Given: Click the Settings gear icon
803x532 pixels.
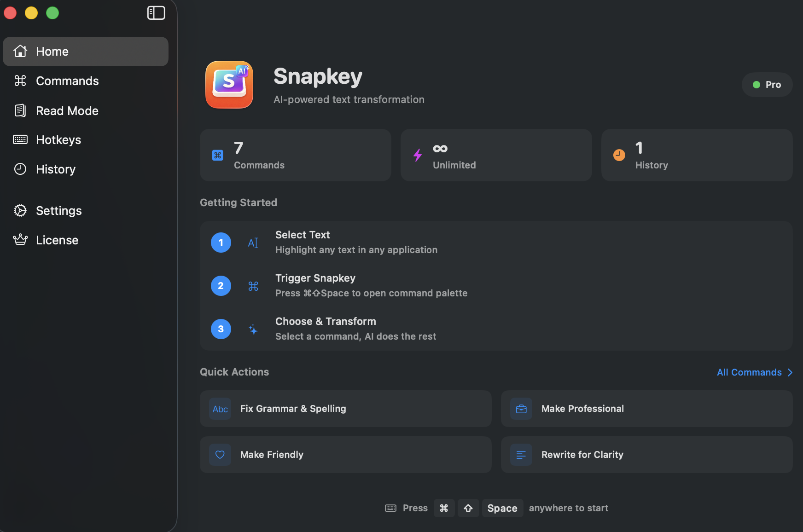Looking at the screenshot, I should tap(20, 210).
